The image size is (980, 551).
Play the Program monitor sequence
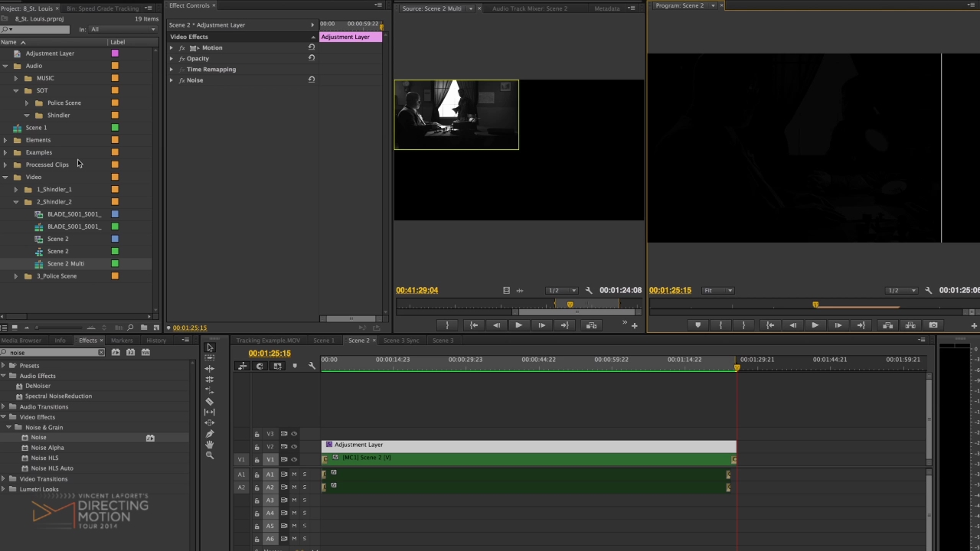pyautogui.click(x=815, y=325)
